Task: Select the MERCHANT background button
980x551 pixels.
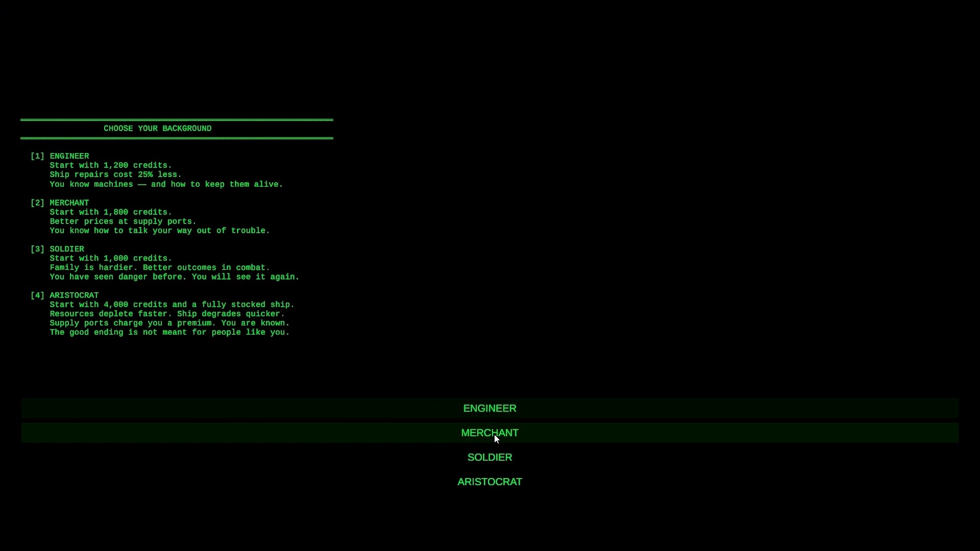Action: (x=490, y=433)
